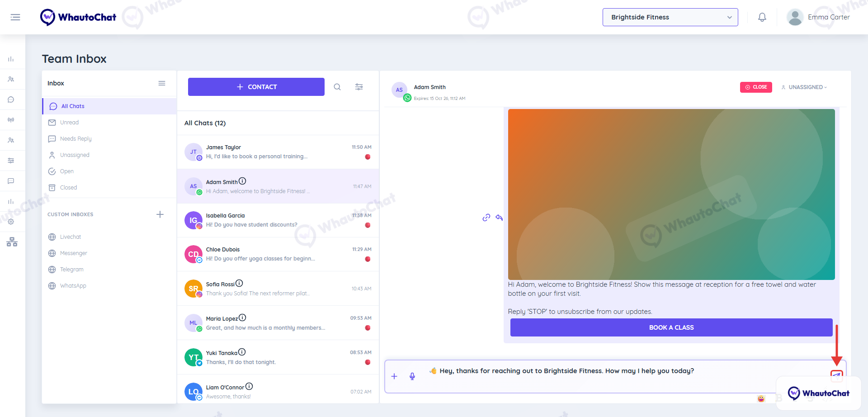Select the Unread inbox filter
This screenshot has width=868, height=417.
[109, 123]
